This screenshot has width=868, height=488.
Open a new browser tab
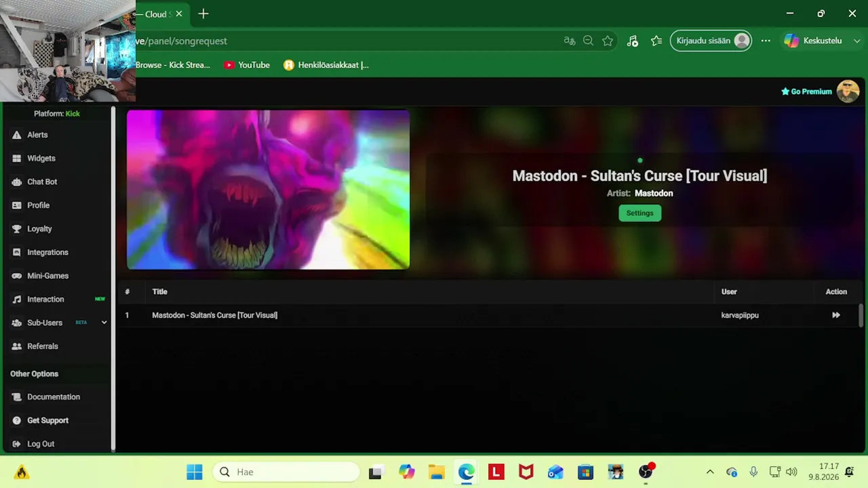(x=203, y=14)
